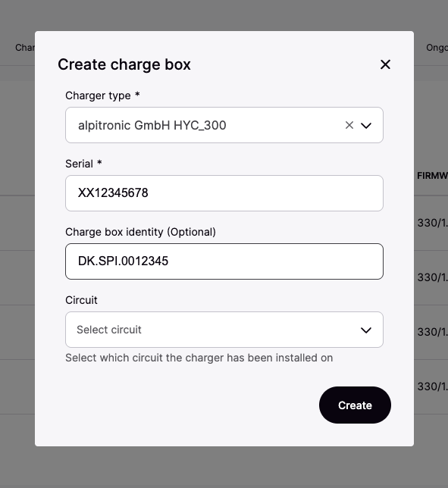Switch to the partially hidden Char tab
This screenshot has width=448, height=488.
click(25, 48)
